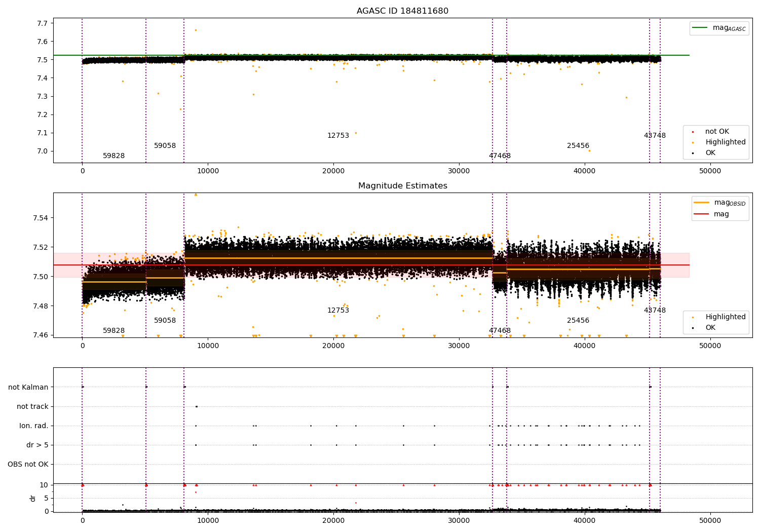Screen dimensions: 760x532
Task: Click obsid label 12753 in the top plot
Action: (x=338, y=136)
